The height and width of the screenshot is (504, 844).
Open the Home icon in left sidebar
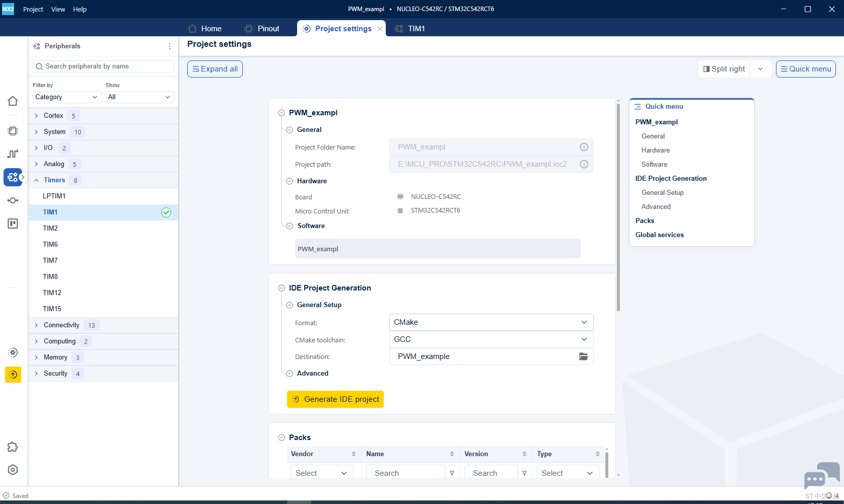pyautogui.click(x=13, y=101)
